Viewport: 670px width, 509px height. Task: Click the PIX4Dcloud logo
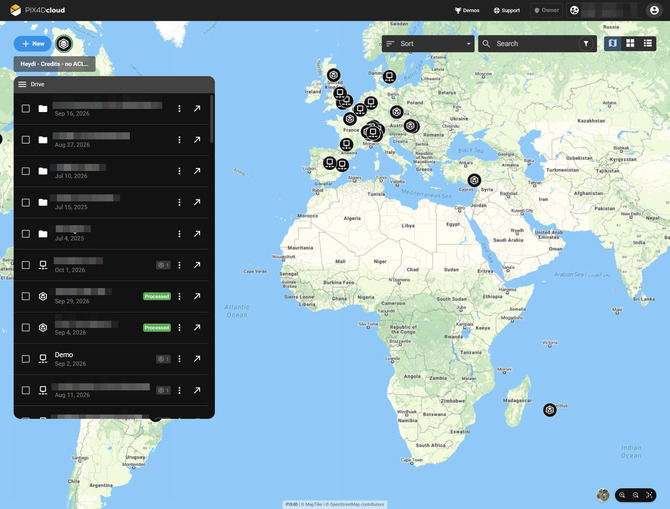pos(38,10)
